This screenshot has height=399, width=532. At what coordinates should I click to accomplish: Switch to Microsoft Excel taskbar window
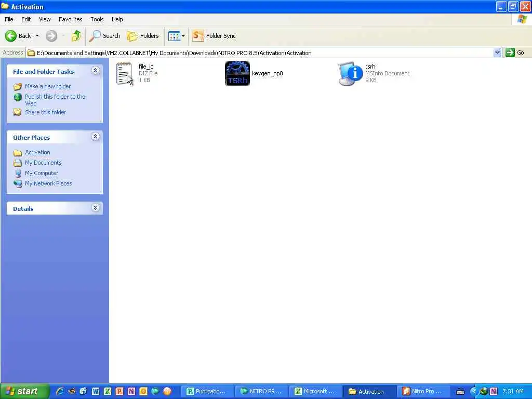pos(315,391)
